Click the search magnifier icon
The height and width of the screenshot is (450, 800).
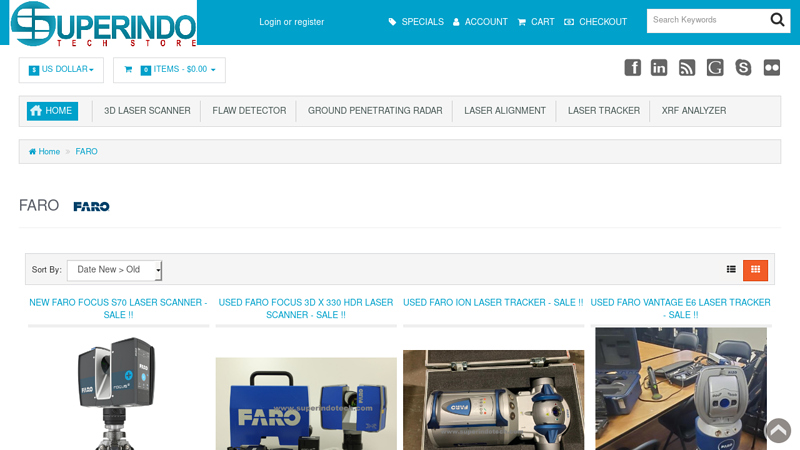pyautogui.click(x=777, y=20)
